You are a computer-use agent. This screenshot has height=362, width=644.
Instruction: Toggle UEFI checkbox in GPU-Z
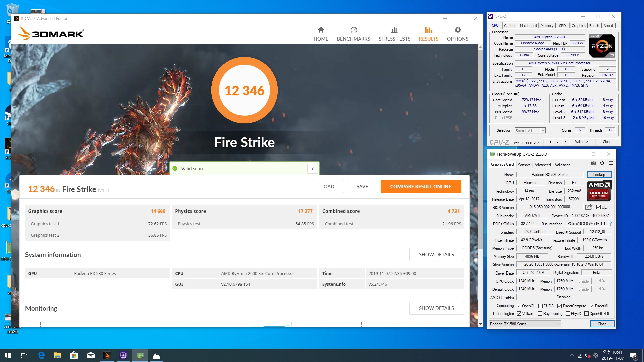point(598,207)
